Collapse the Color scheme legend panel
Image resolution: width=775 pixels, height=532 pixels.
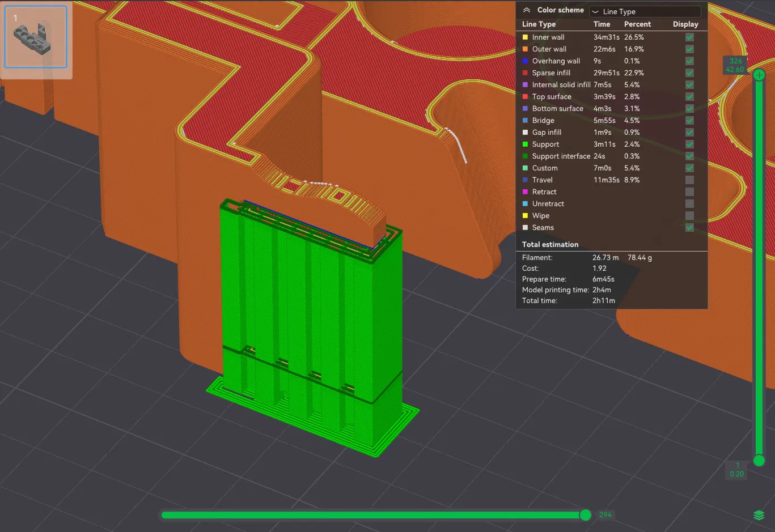pyautogui.click(x=527, y=10)
